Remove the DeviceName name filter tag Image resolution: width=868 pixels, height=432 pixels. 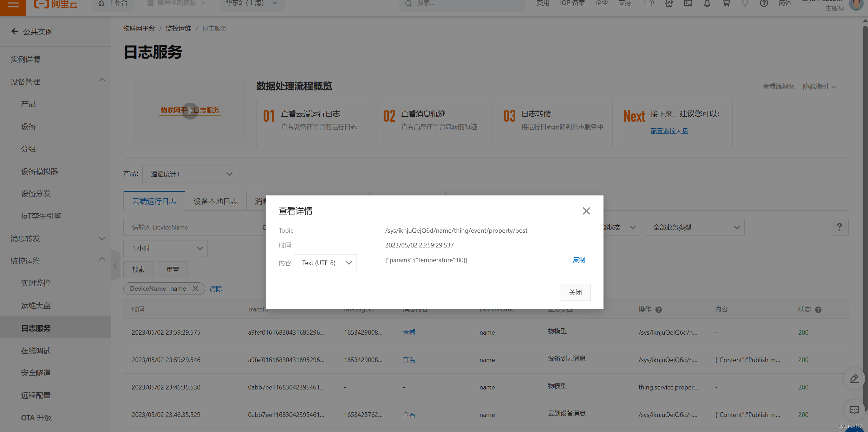pos(196,288)
